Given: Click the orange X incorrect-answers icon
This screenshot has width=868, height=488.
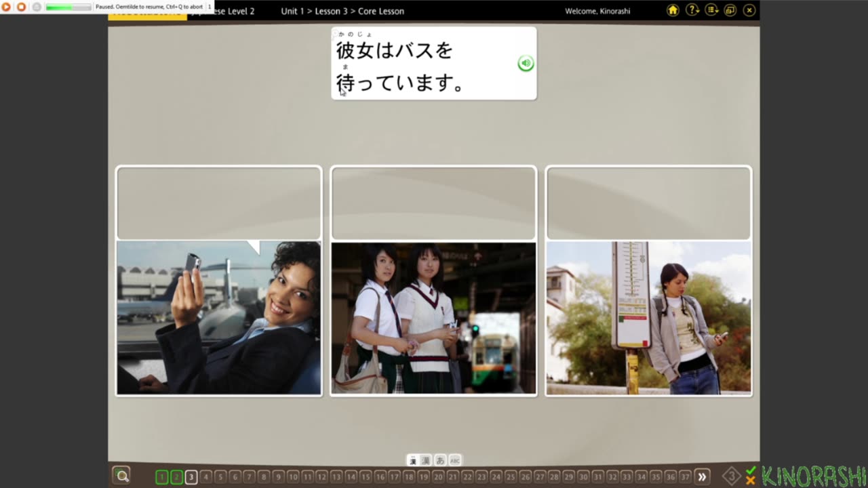Looking at the screenshot, I should 751,481.
